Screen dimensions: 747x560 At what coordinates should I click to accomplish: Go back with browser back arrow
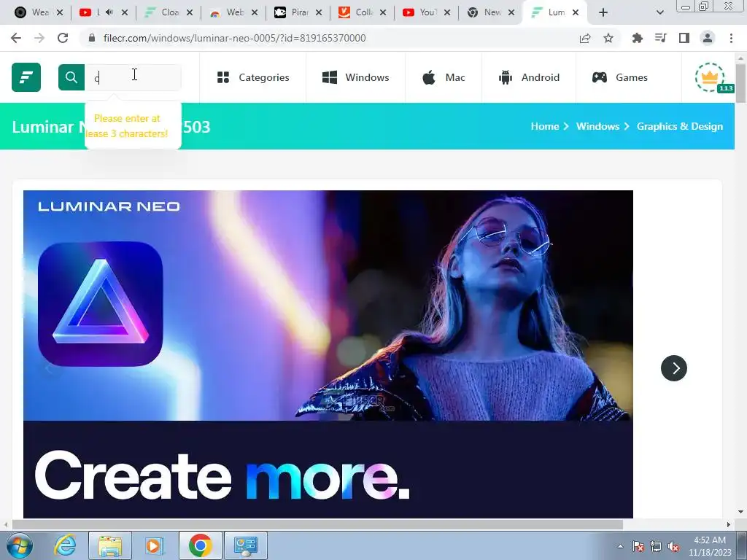[16, 38]
